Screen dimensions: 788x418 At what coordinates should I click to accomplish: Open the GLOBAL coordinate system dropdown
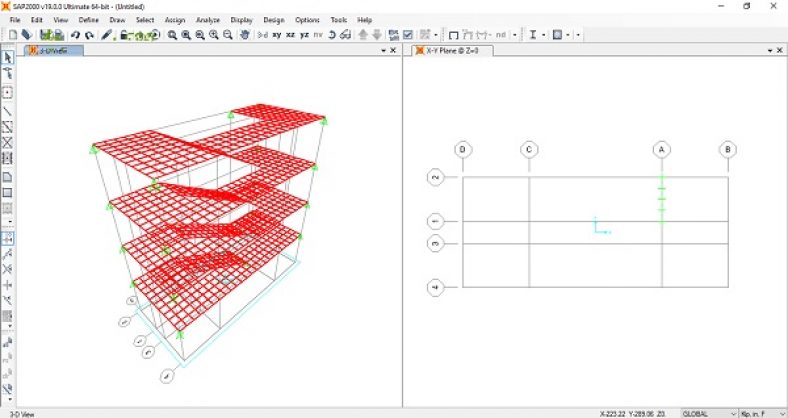click(712, 412)
